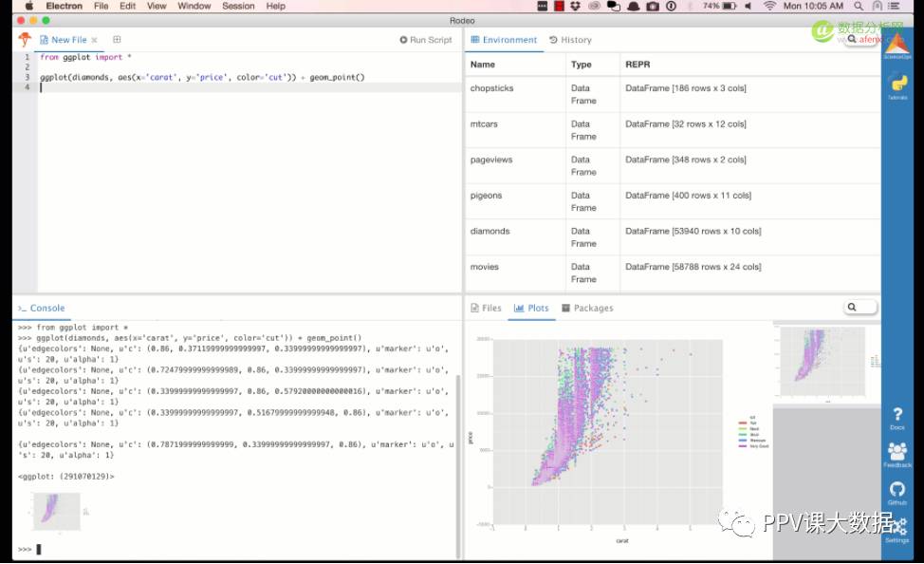
Task: Open the Help menu
Action: tap(275, 6)
